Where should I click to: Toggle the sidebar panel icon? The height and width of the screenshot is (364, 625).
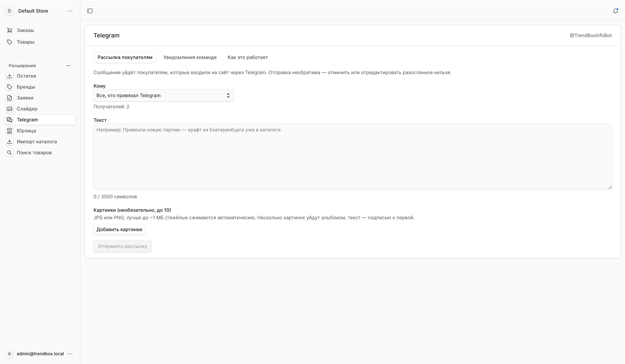[90, 11]
